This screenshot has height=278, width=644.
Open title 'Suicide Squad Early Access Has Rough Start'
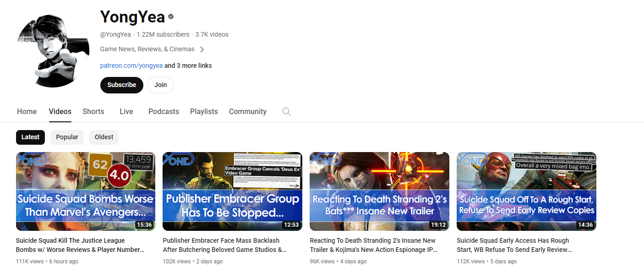[514, 245]
